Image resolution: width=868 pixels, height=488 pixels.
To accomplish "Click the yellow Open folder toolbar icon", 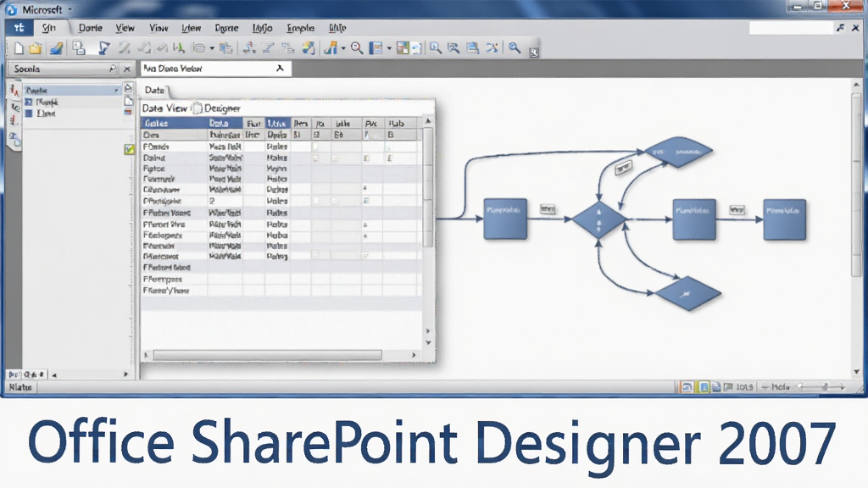I will click(36, 48).
